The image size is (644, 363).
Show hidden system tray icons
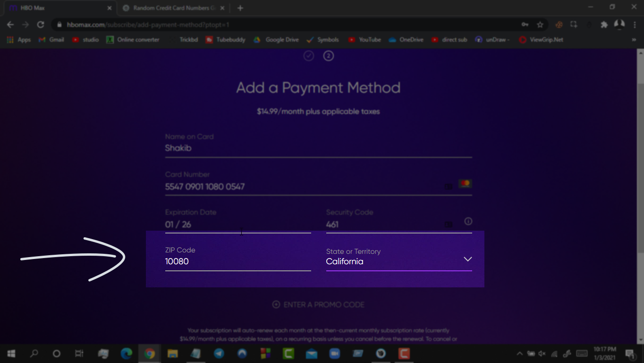tap(519, 354)
